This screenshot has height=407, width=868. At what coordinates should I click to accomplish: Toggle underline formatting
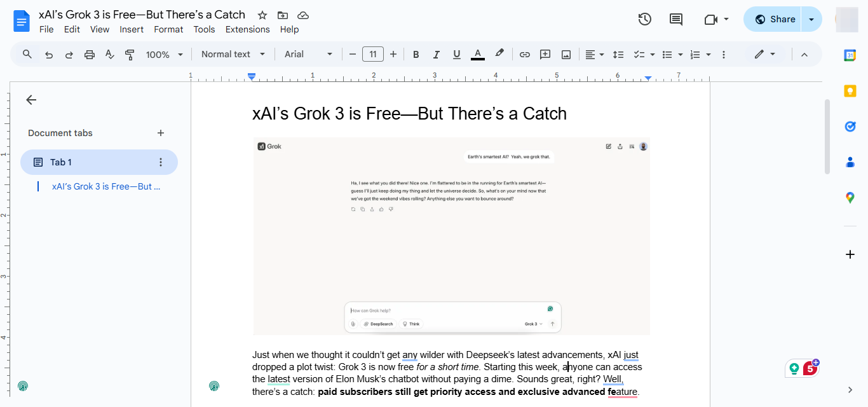click(456, 55)
